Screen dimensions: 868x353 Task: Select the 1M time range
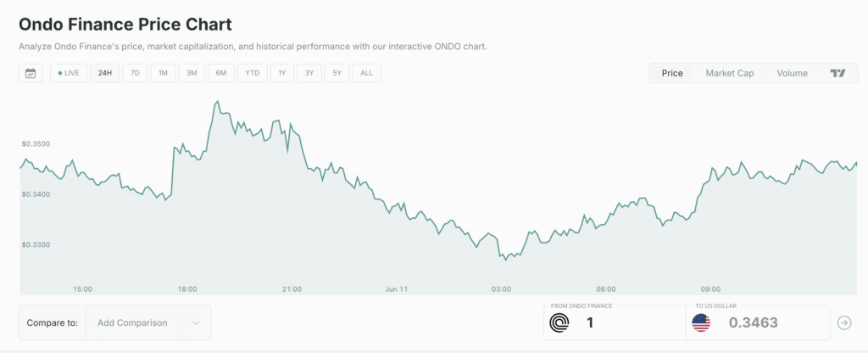tap(163, 73)
